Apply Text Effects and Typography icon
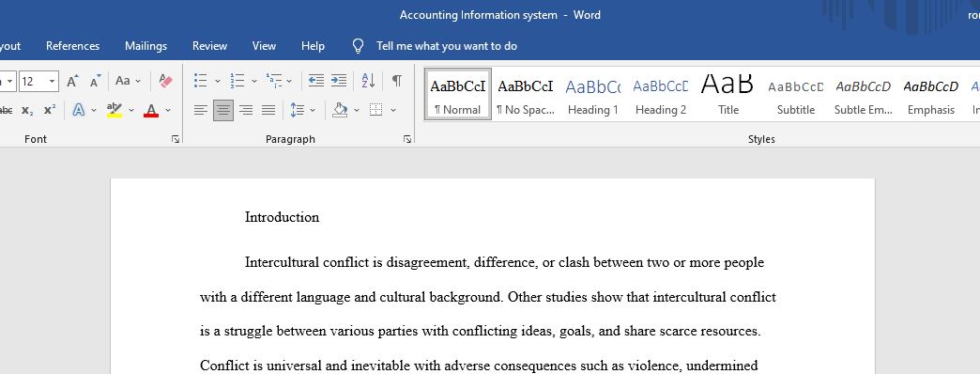This screenshot has height=374, width=980. [79, 110]
